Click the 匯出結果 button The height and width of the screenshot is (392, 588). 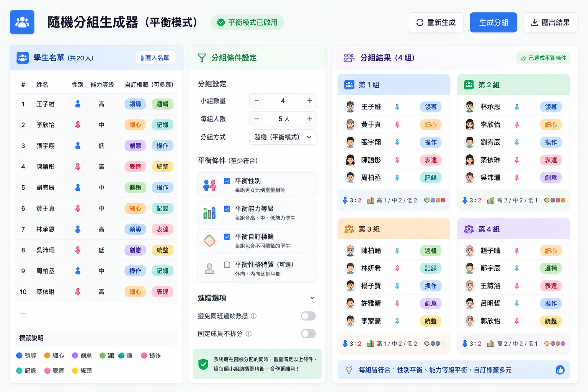pos(550,23)
